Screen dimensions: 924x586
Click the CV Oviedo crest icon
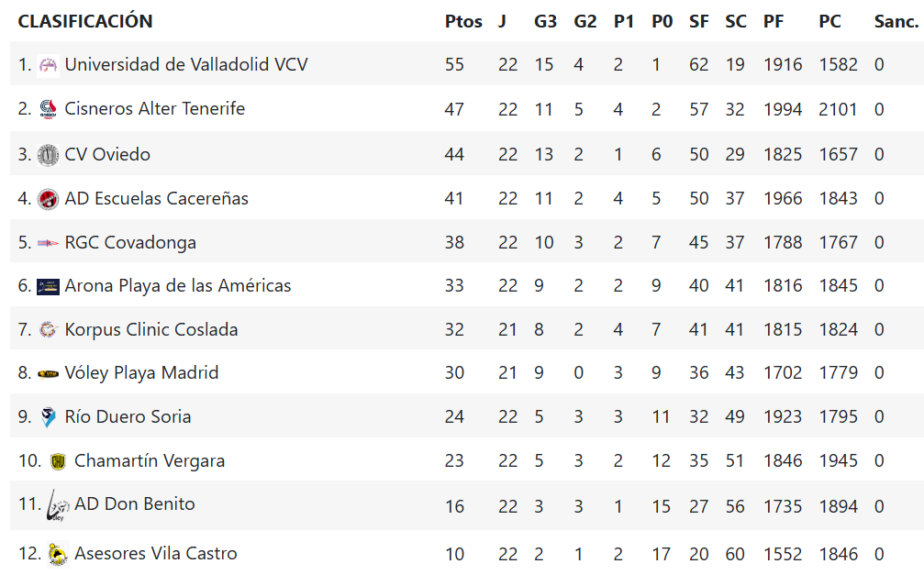[x=48, y=155]
